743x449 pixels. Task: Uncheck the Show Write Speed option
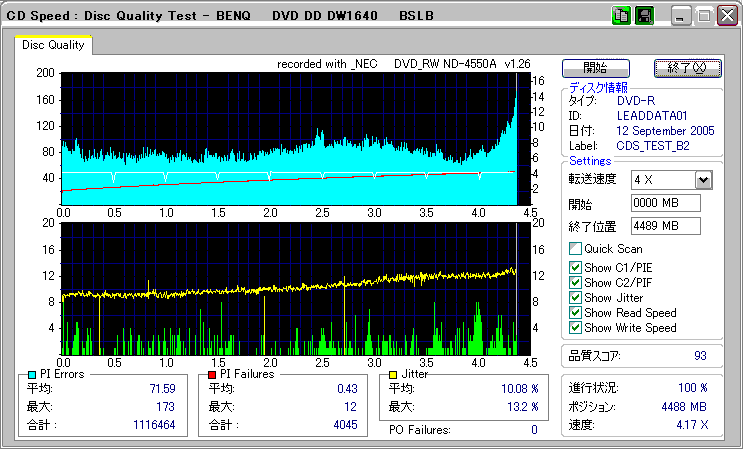575,328
